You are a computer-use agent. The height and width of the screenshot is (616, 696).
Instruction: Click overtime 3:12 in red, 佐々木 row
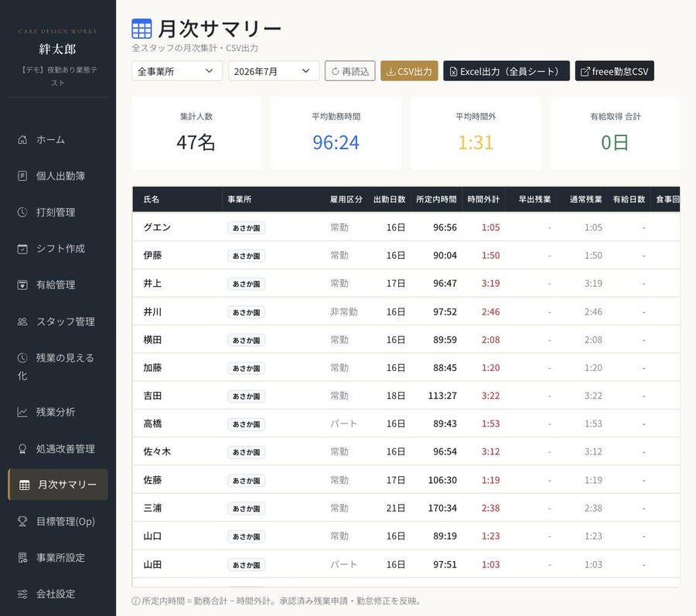click(490, 452)
